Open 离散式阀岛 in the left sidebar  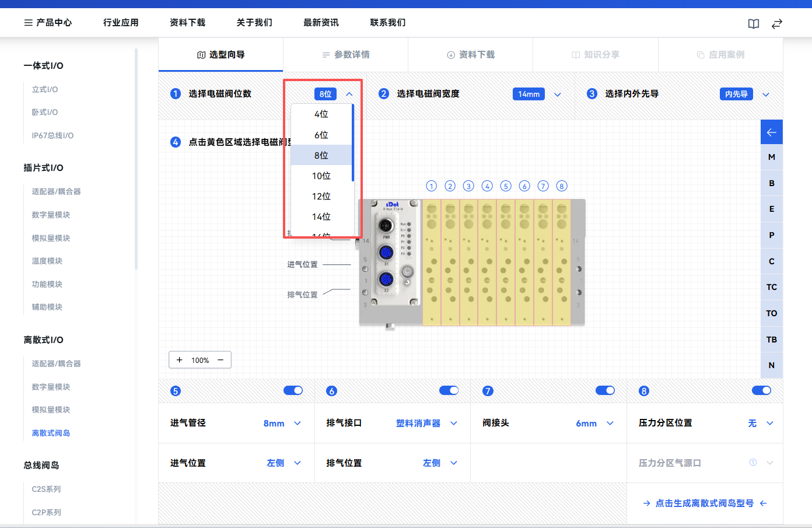[51, 433]
